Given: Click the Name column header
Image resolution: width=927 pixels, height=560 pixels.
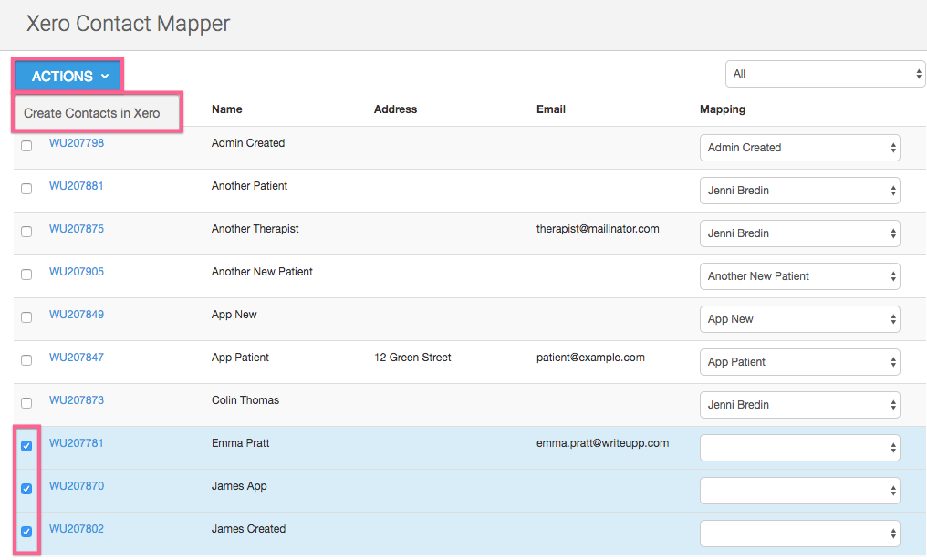Looking at the screenshot, I should coord(227,109).
